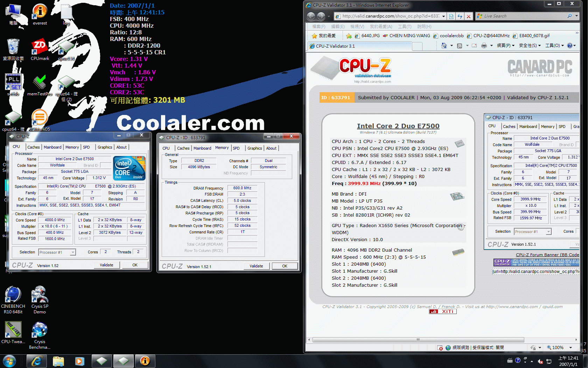The height and width of the screenshot is (368, 588).
Task: Click the Add to Favorites Bar star icon
Action: (x=349, y=36)
